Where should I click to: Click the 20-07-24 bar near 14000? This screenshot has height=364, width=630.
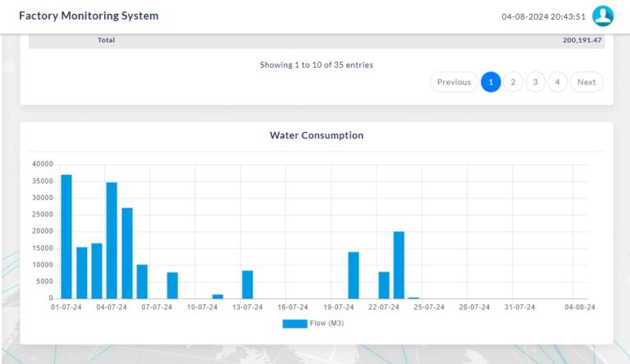click(x=354, y=275)
